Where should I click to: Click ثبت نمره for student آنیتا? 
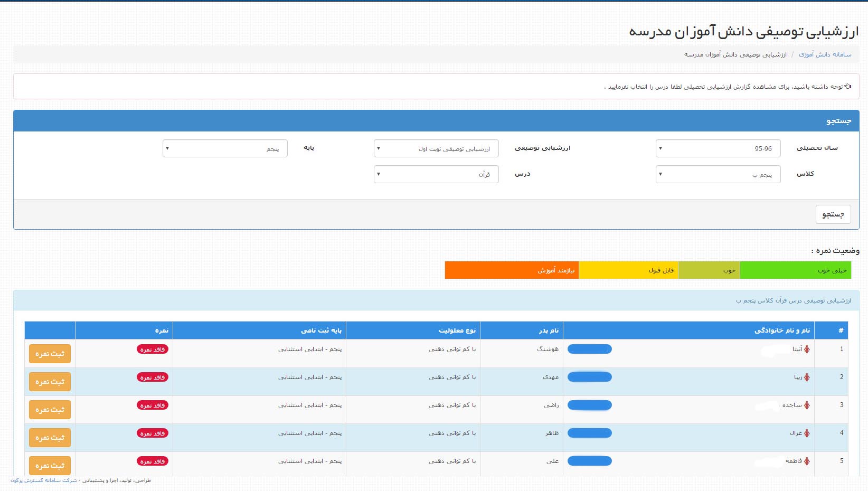(50, 354)
